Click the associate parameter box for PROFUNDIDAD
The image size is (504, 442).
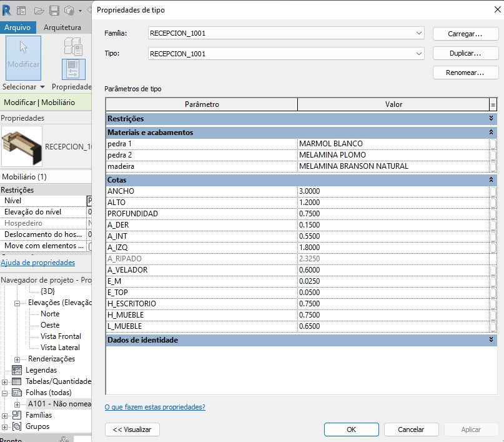click(493, 214)
